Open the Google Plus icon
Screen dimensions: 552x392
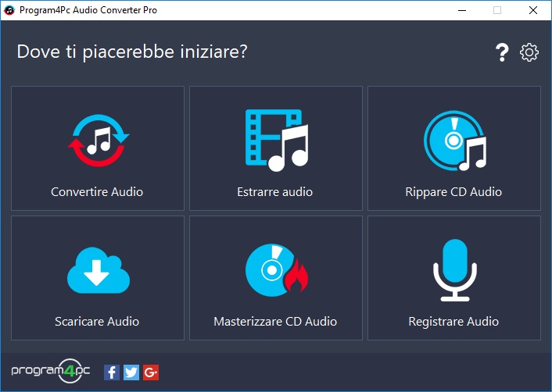(x=151, y=372)
